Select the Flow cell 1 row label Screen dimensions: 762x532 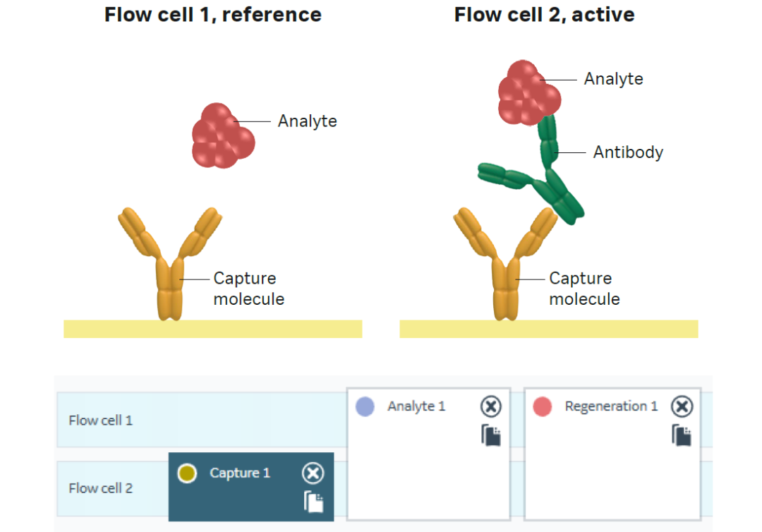(x=100, y=421)
